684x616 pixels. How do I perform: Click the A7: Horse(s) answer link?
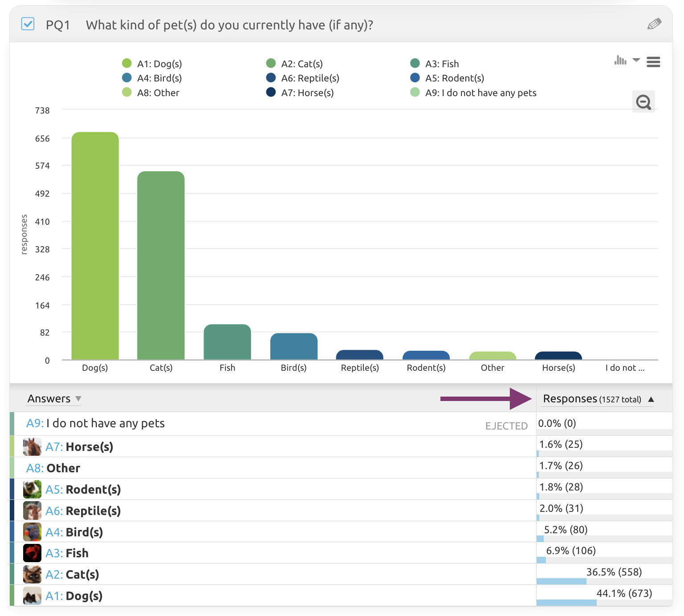tap(79, 447)
